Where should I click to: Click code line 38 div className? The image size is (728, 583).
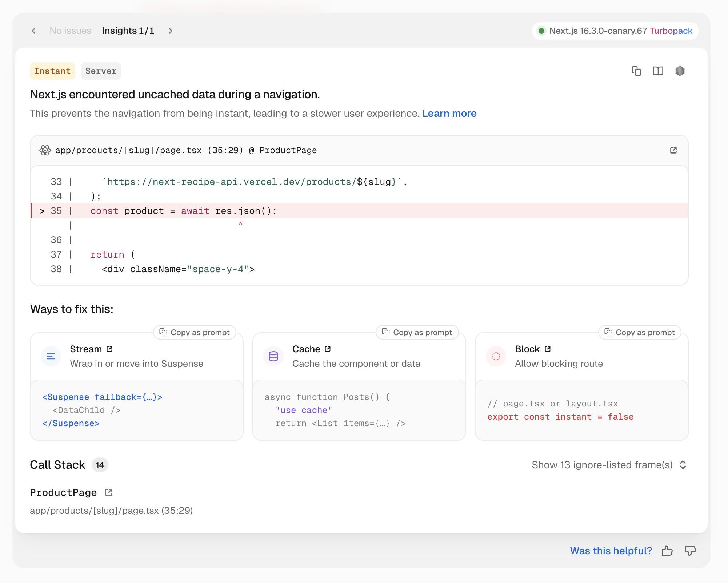(360, 269)
